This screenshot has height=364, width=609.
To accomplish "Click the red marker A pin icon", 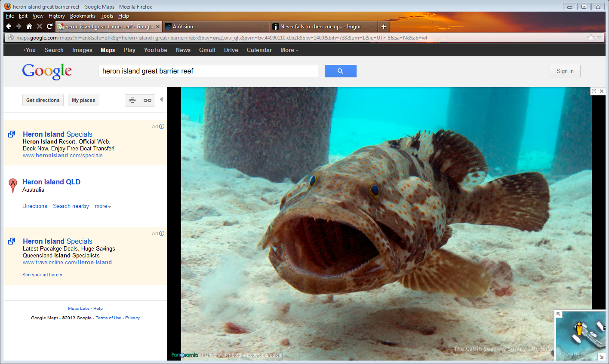I will click(13, 186).
